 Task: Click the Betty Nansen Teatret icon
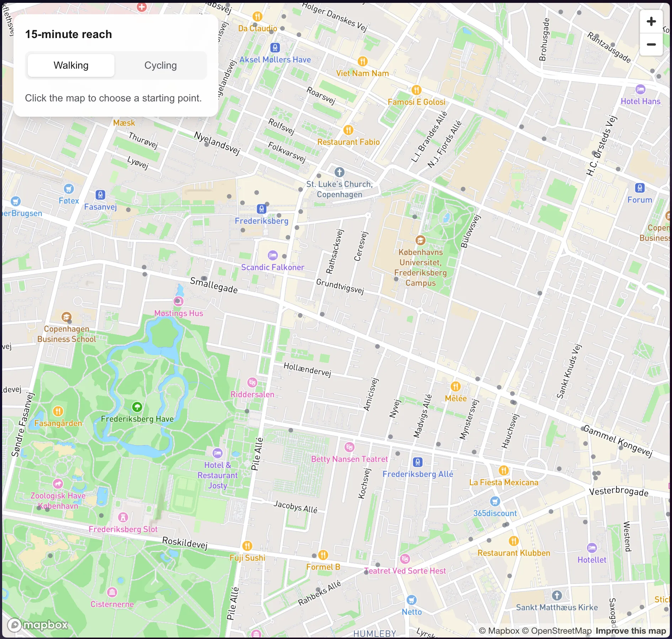coord(349,447)
